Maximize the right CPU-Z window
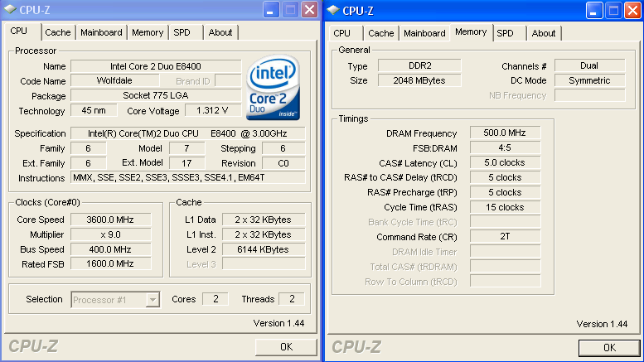 (613, 11)
